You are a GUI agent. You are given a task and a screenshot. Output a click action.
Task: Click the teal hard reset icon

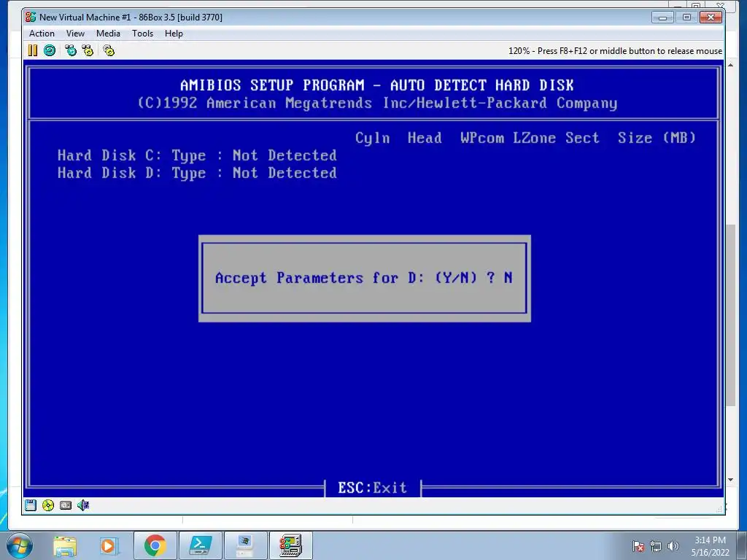[x=50, y=50]
